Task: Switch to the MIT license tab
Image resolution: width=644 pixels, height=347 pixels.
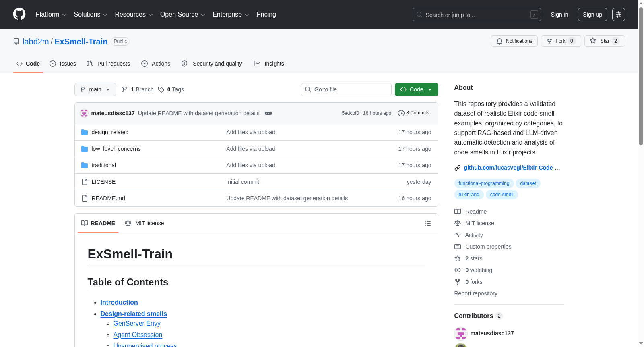Action: 144,223
